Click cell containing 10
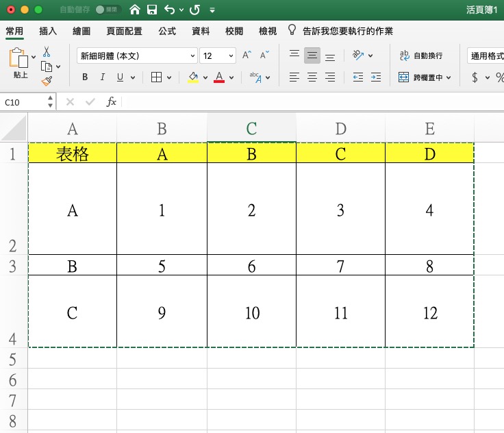Image resolution: width=504 pixels, height=433 pixels. (x=252, y=312)
